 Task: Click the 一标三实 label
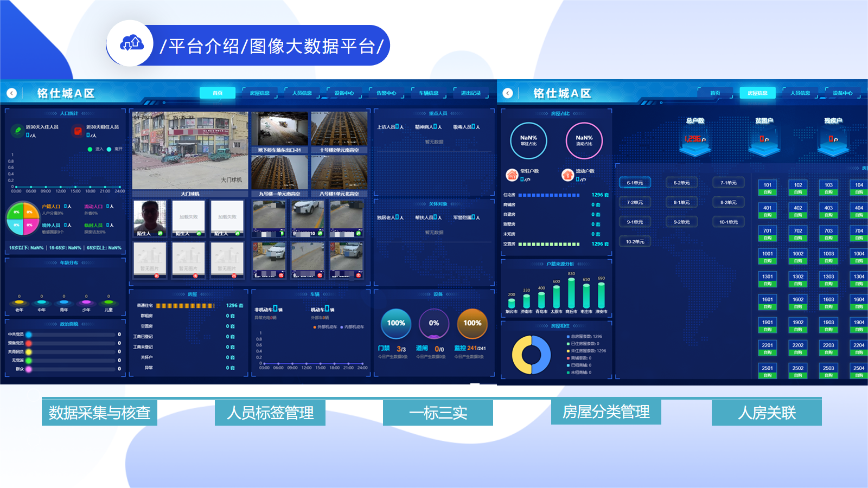pos(438,413)
